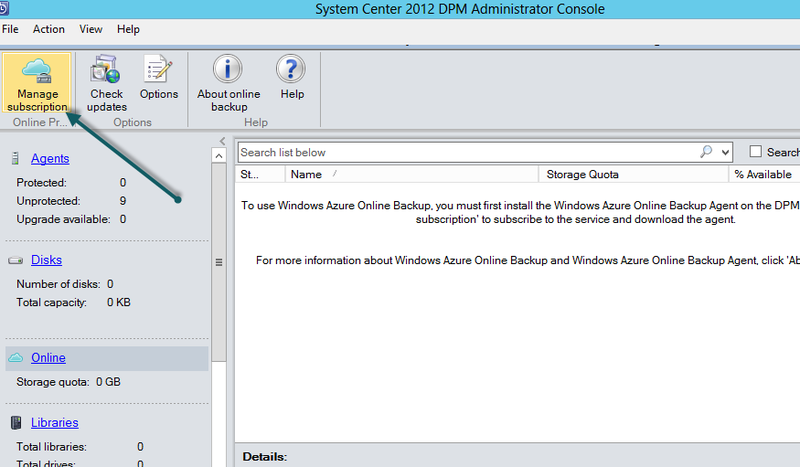The width and height of the screenshot is (800, 467).
Task: Click the Total capacity: 0 KB text
Action: point(73,303)
